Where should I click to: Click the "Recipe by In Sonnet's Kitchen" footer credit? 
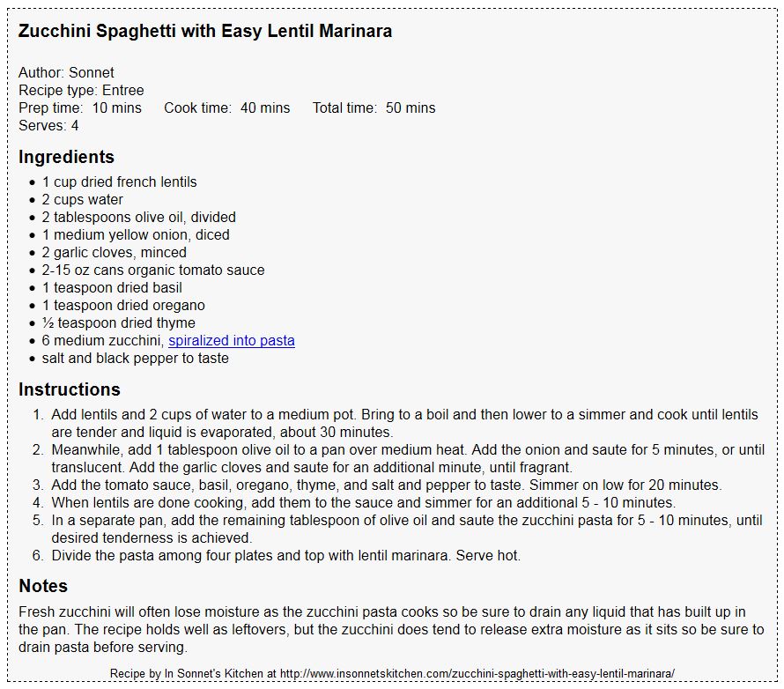(x=392, y=673)
